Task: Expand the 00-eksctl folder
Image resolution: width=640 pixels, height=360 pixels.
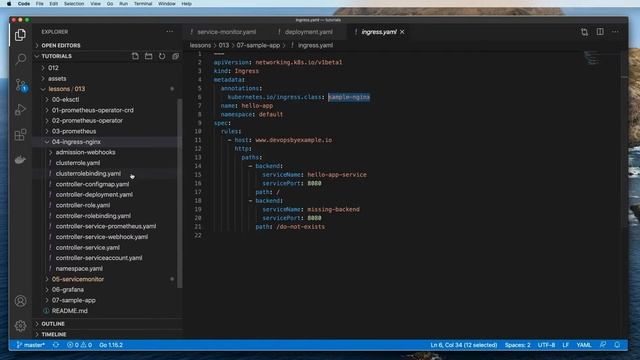Action: point(65,100)
